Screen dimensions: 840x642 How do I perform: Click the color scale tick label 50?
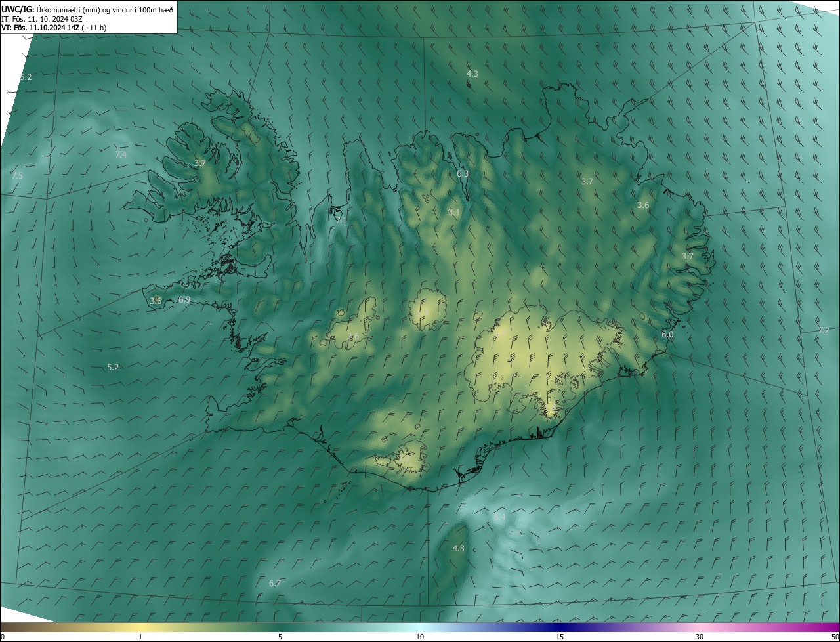(835, 637)
